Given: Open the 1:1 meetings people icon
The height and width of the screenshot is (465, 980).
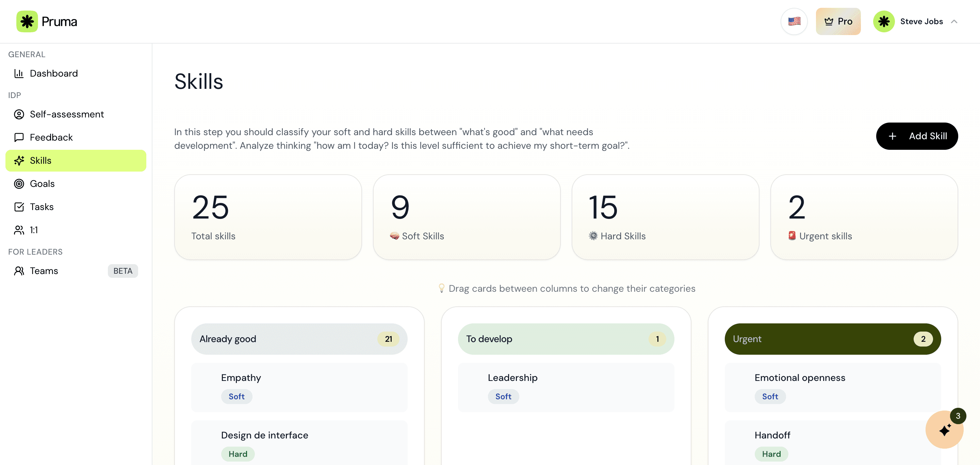Looking at the screenshot, I should tap(19, 230).
